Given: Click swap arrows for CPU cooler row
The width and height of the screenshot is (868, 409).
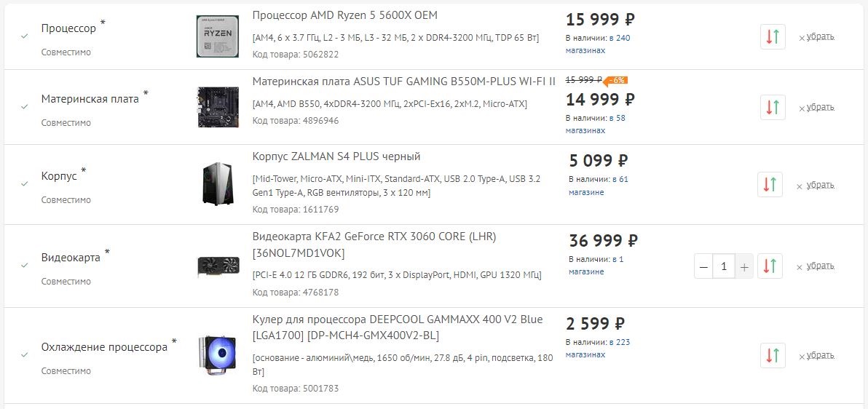Looking at the screenshot, I should pyautogui.click(x=773, y=356).
